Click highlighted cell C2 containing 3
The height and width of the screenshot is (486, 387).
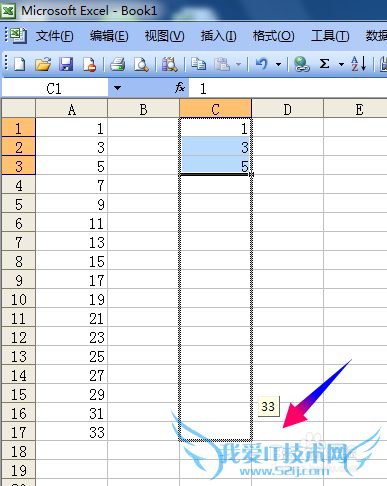coord(215,147)
